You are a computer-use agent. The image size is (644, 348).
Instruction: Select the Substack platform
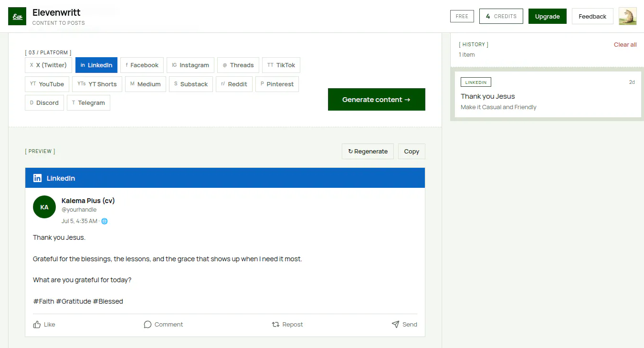[x=191, y=84]
